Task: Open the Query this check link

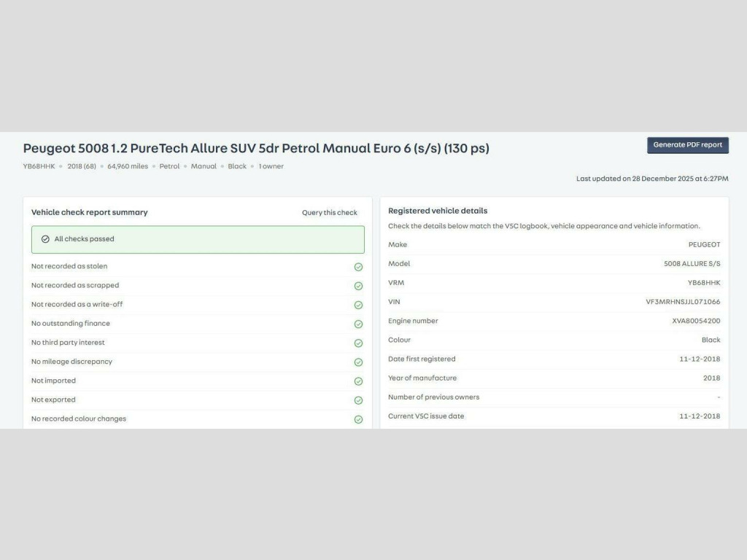Action: coord(330,213)
